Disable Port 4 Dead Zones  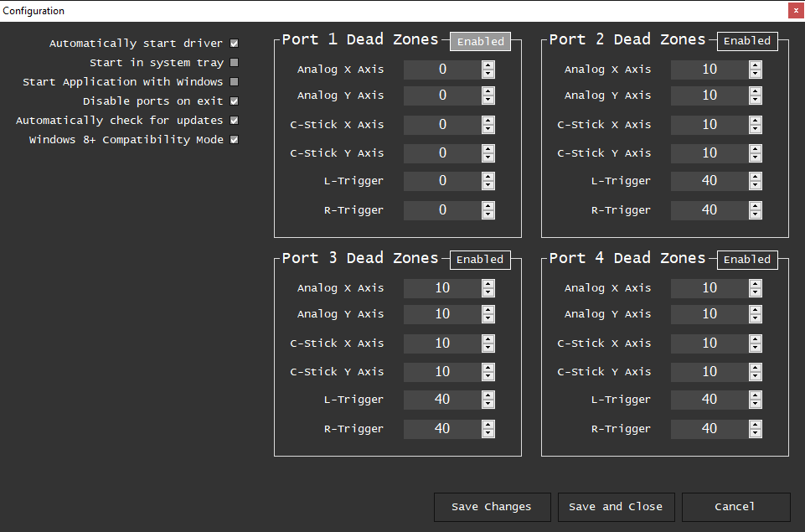[746, 260]
